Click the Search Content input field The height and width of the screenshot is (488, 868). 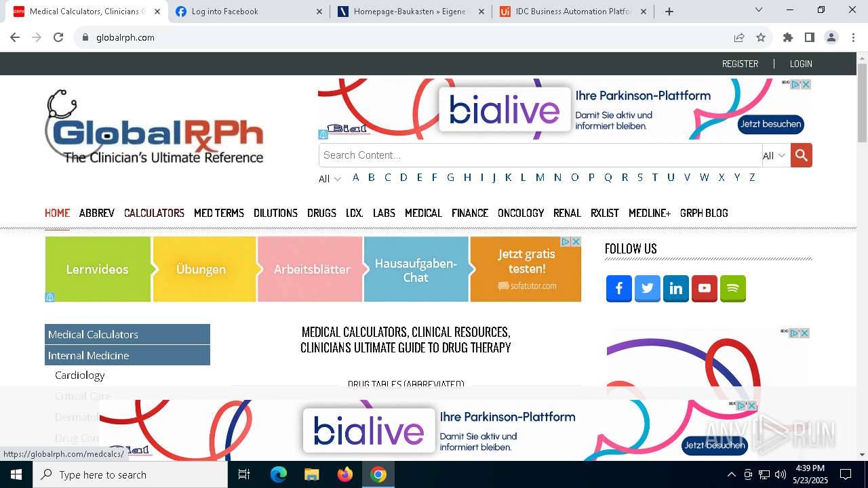[540, 155]
